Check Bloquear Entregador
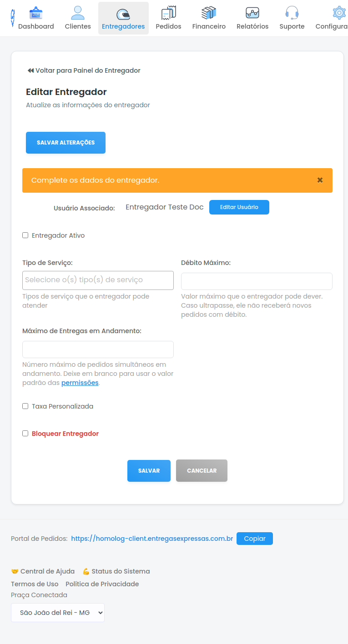The width and height of the screenshot is (348, 644). click(25, 433)
